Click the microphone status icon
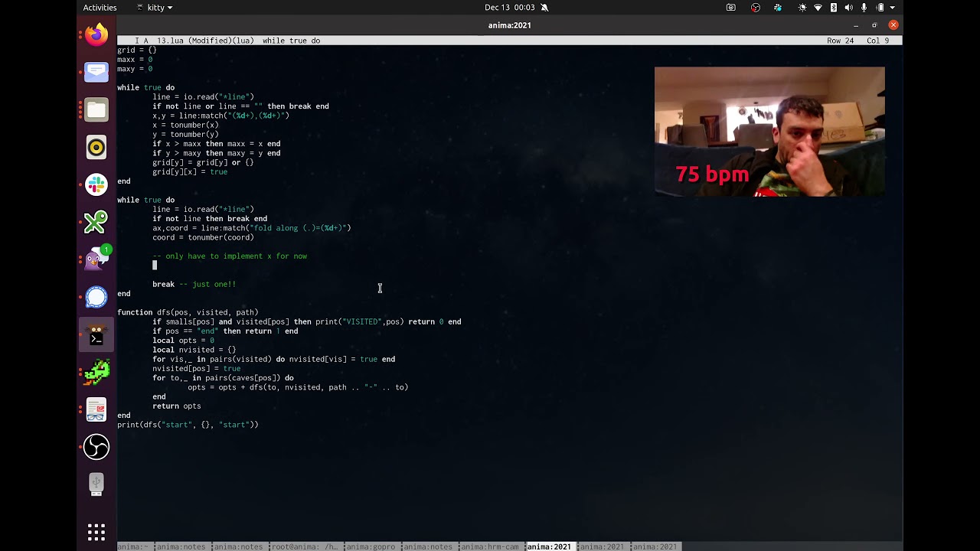This screenshot has height=551, width=980. tap(864, 8)
